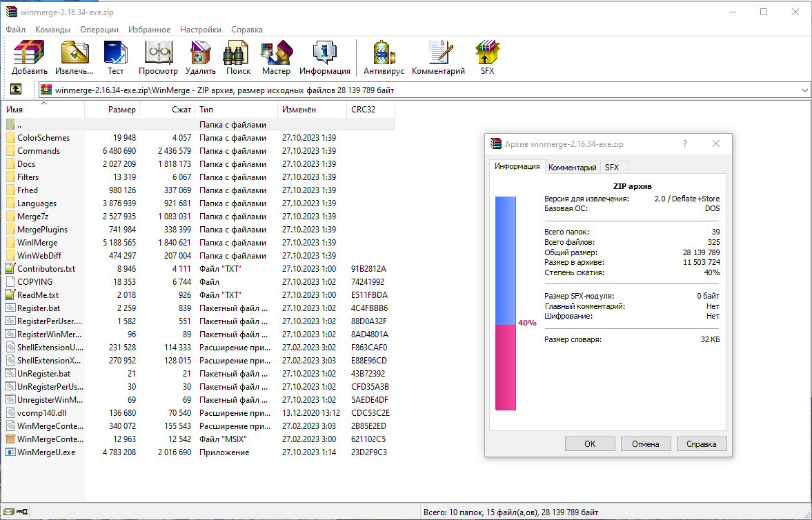812x520 pixels.
Task: Click the CRC32 value 23D2F9C3
Action: click(x=368, y=452)
